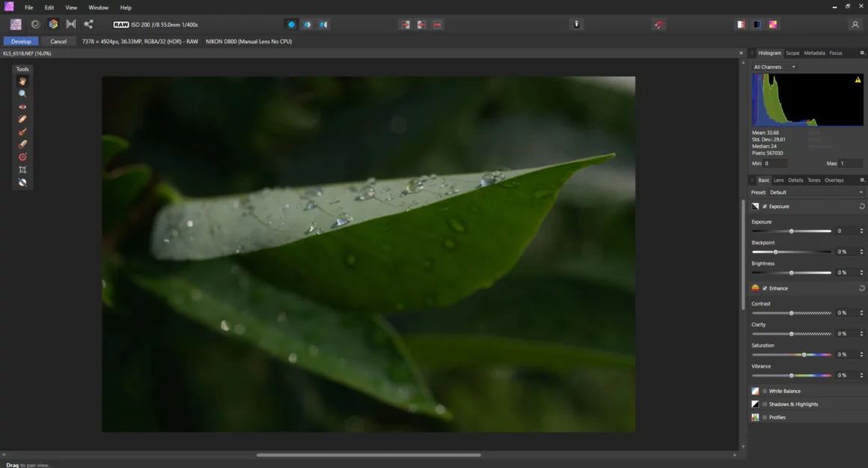Open the View menu

pyautogui.click(x=71, y=7)
